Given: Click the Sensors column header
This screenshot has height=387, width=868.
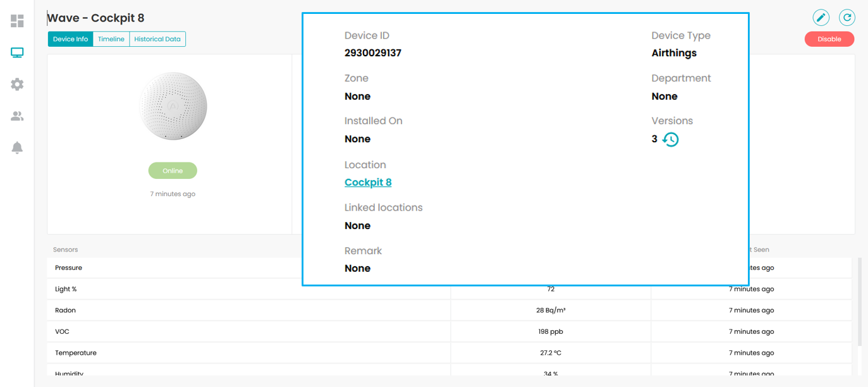Looking at the screenshot, I should tap(66, 250).
